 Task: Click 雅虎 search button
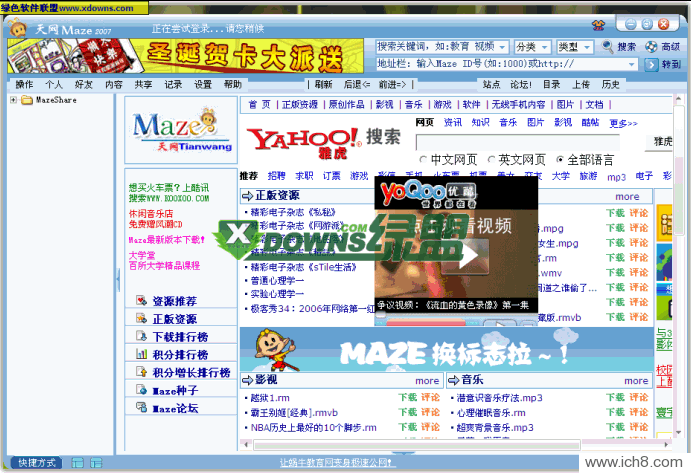tap(660, 142)
